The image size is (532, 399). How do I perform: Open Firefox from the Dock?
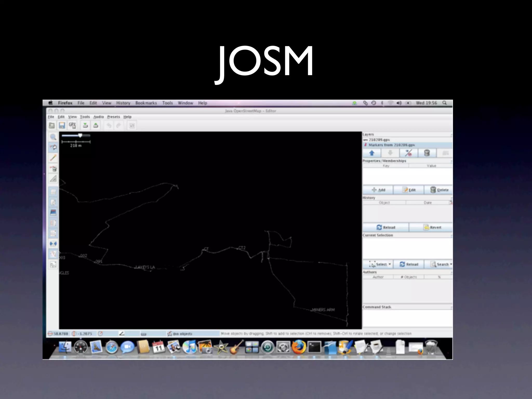click(299, 347)
